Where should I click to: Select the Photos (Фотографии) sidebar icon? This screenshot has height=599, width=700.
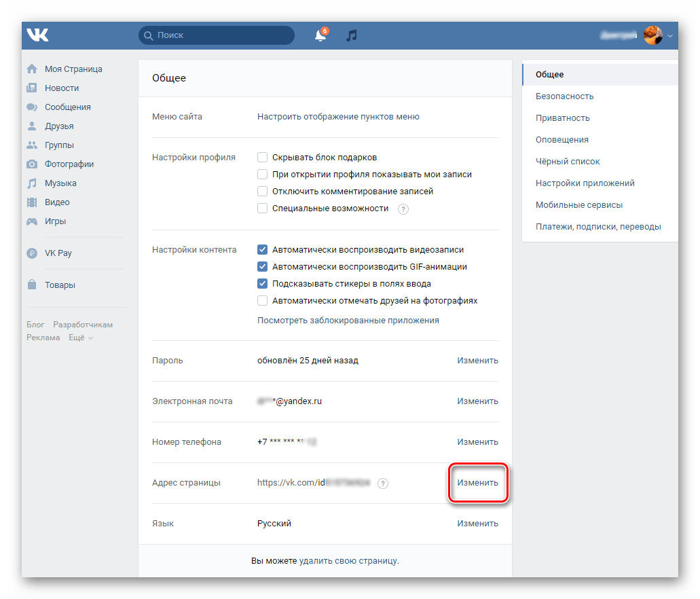32,164
